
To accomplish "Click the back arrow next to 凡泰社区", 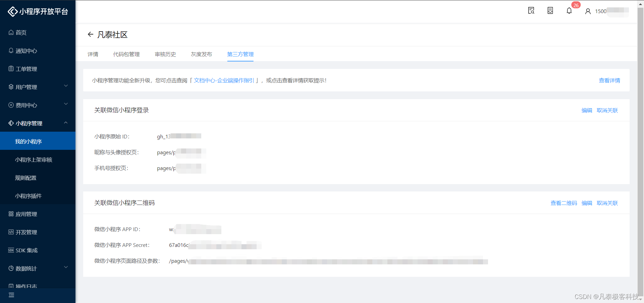I will point(90,35).
